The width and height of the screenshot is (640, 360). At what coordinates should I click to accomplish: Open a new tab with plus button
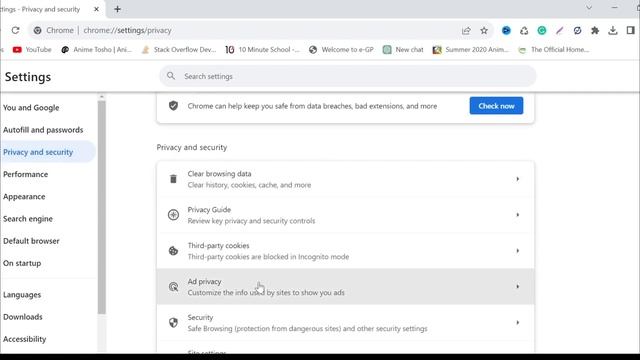click(118, 9)
